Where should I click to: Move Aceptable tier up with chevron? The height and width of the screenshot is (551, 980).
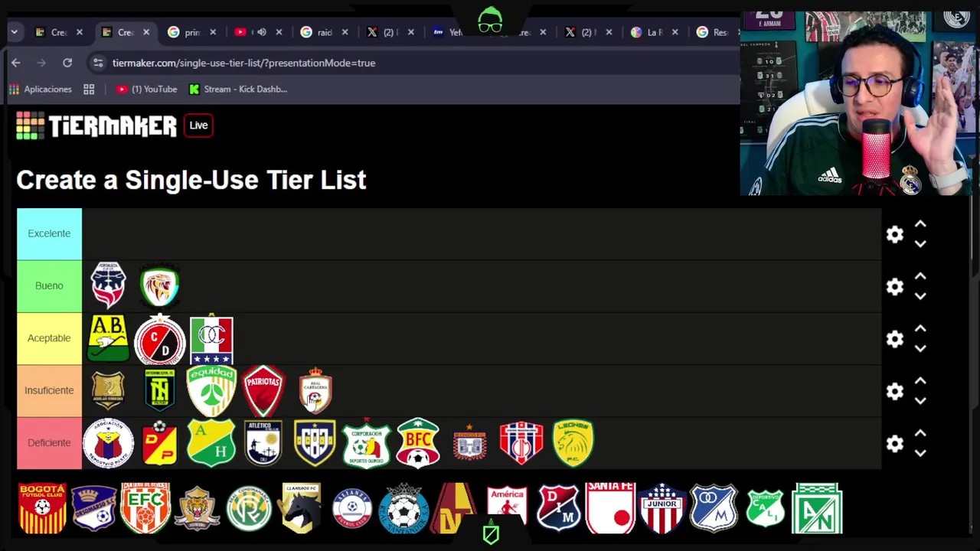(x=920, y=328)
